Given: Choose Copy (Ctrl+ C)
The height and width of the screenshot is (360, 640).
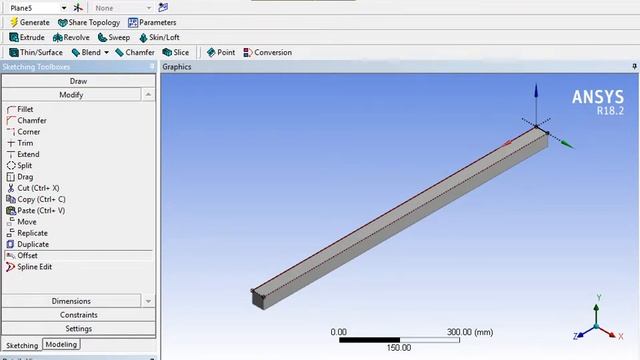Looking at the screenshot, I should point(36,199).
